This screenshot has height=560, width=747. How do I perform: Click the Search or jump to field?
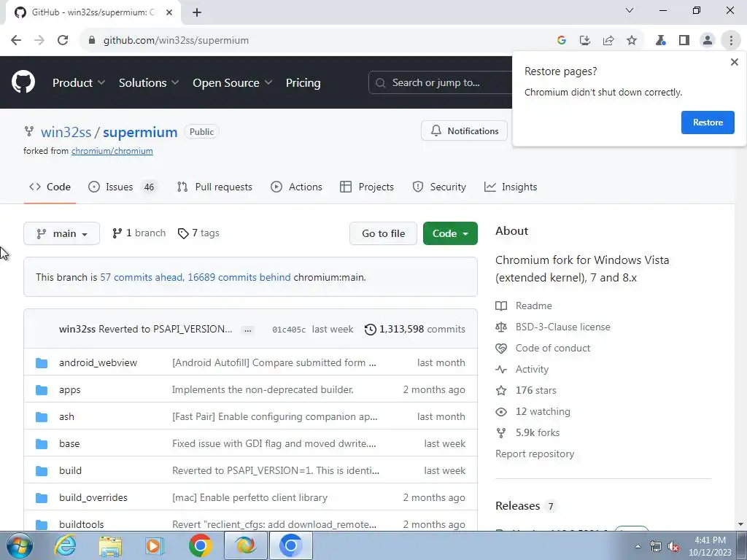[x=440, y=83]
